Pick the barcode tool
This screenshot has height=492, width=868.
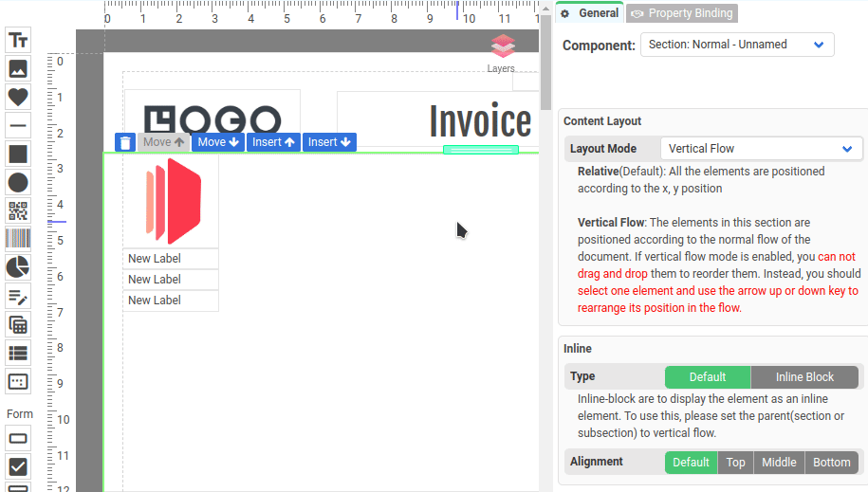pos(18,239)
